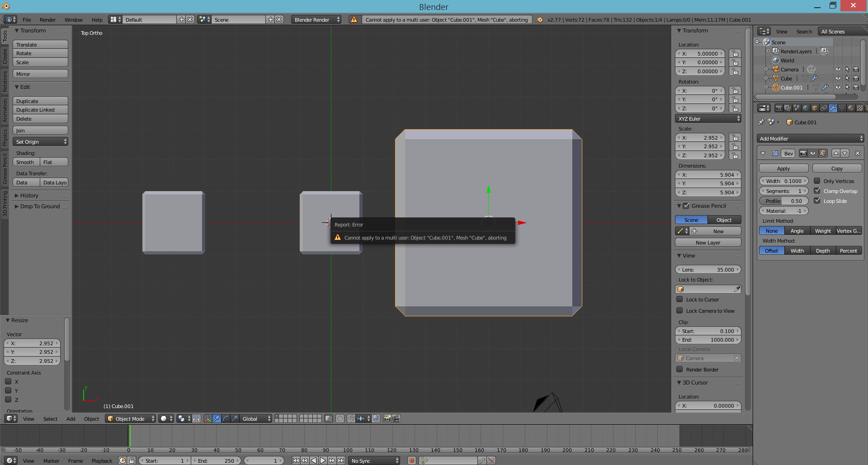The height and width of the screenshot is (465, 868).
Task: Enable the Lock to Cursor checkbox
Action: pos(679,299)
